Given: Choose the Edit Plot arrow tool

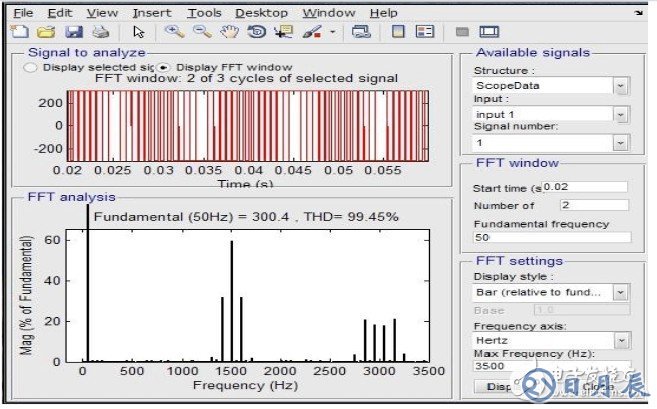Looking at the screenshot, I should tap(139, 32).
